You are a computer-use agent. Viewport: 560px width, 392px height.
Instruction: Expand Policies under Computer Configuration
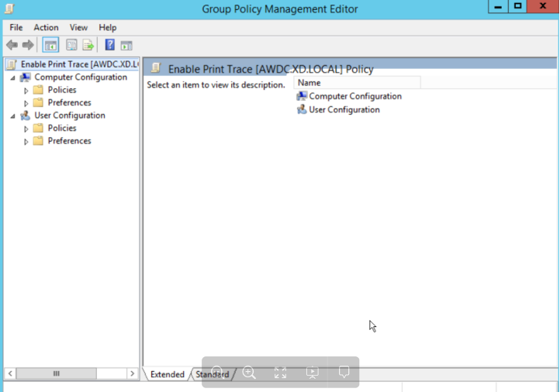(26, 91)
